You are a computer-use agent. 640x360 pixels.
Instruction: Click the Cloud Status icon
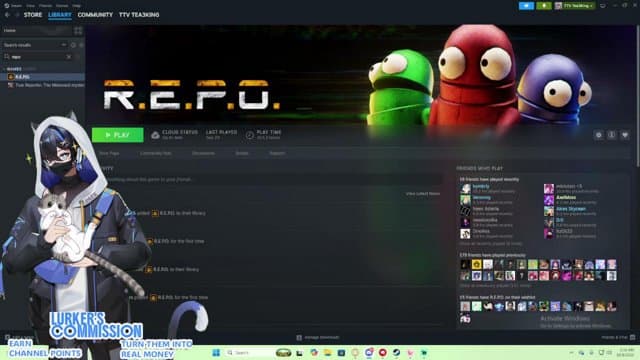(x=155, y=135)
